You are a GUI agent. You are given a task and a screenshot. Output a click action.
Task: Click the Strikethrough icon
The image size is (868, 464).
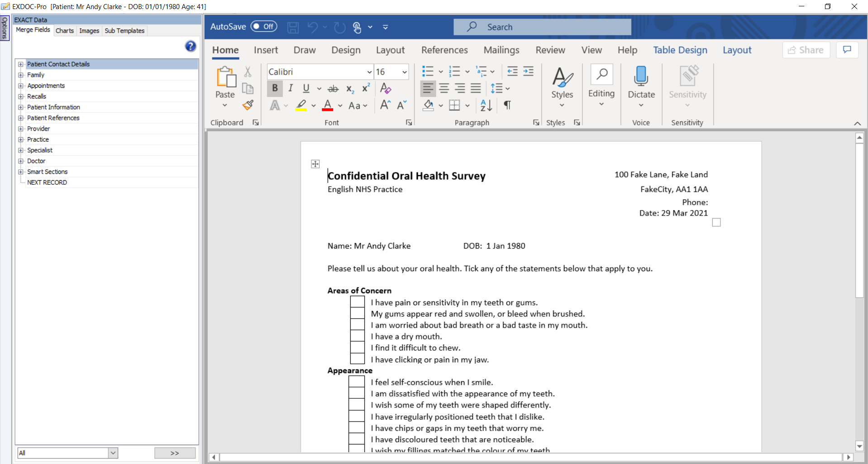(333, 89)
